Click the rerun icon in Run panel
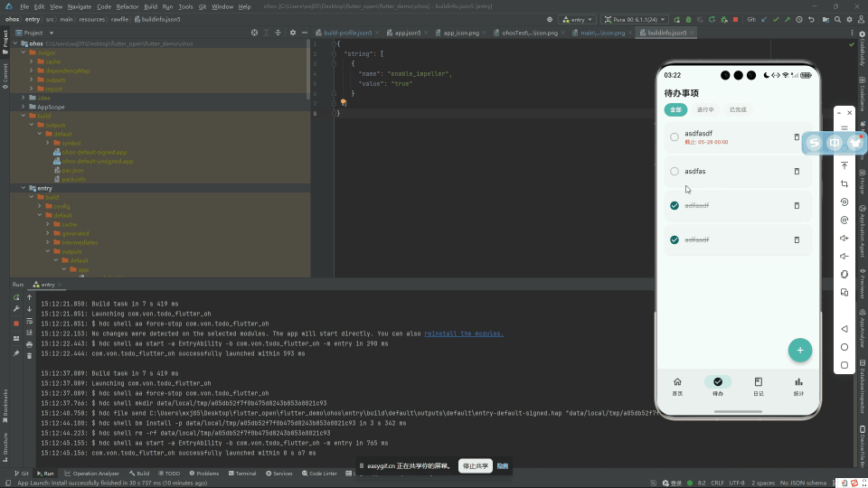 tap(16, 297)
